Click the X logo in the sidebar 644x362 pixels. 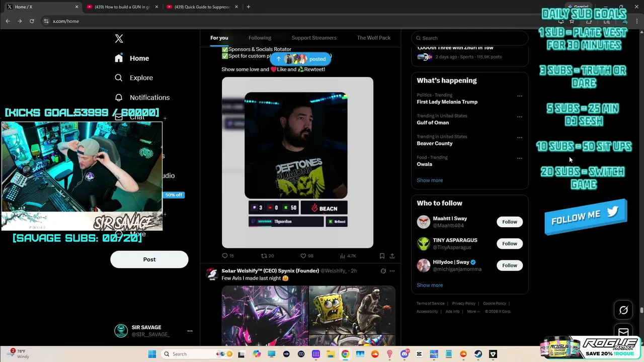119,39
